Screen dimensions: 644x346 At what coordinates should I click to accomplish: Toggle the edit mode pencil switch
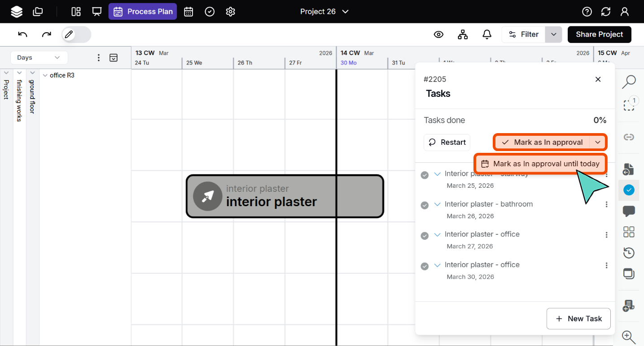pos(76,35)
